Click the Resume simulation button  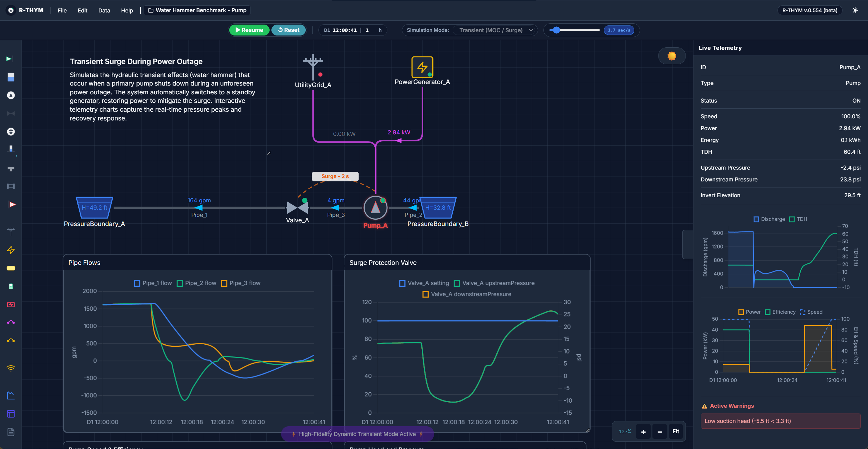coord(249,30)
